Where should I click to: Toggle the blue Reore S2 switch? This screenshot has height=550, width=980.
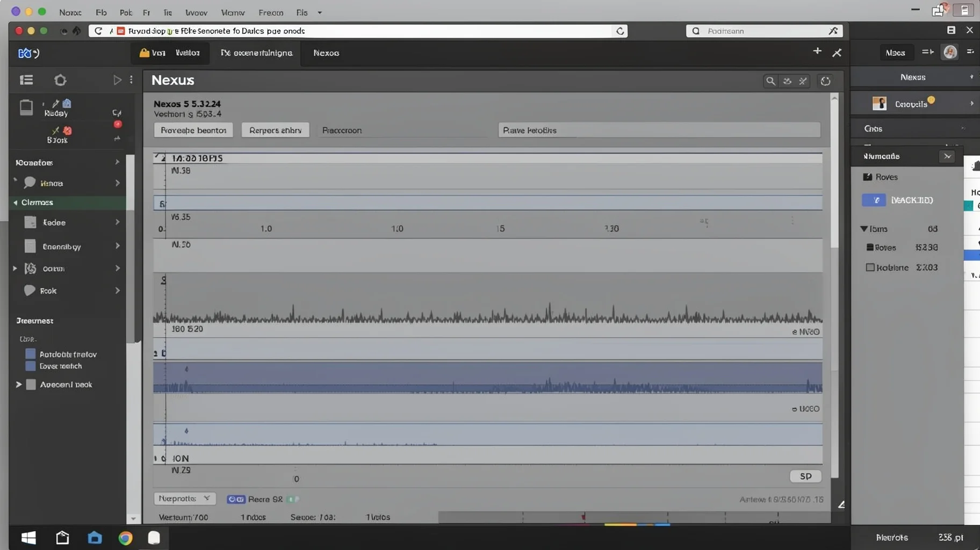[x=236, y=499]
